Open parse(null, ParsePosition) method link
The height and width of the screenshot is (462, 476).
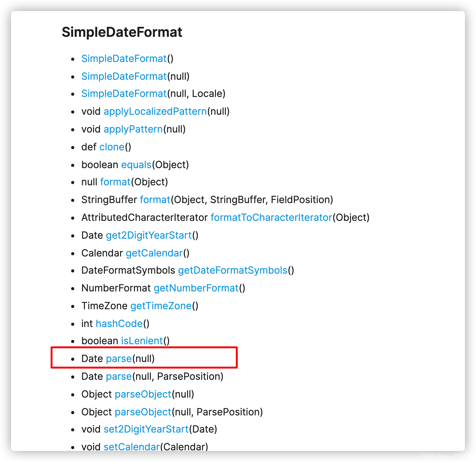point(119,376)
